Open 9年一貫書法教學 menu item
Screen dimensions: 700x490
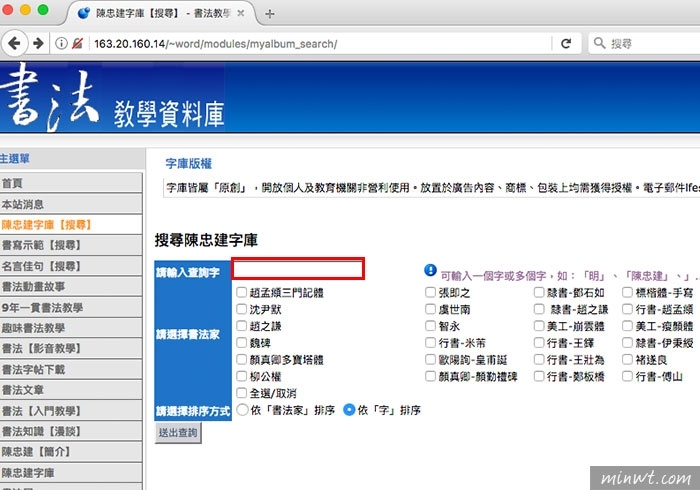tap(71, 307)
